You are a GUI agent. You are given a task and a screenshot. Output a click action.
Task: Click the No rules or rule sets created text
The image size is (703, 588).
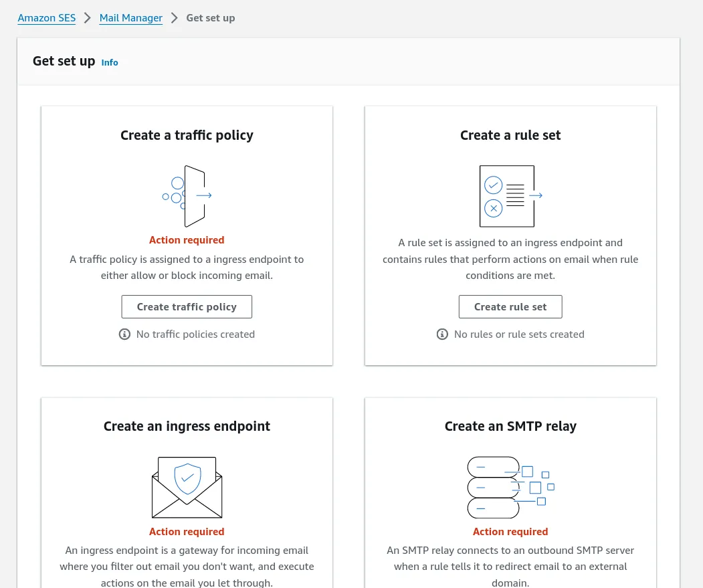(519, 334)
